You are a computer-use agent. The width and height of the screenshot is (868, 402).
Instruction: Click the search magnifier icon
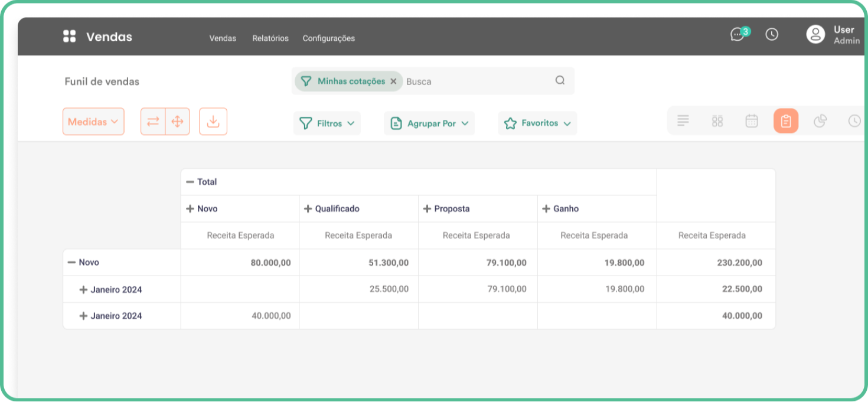tap(560, 81)
